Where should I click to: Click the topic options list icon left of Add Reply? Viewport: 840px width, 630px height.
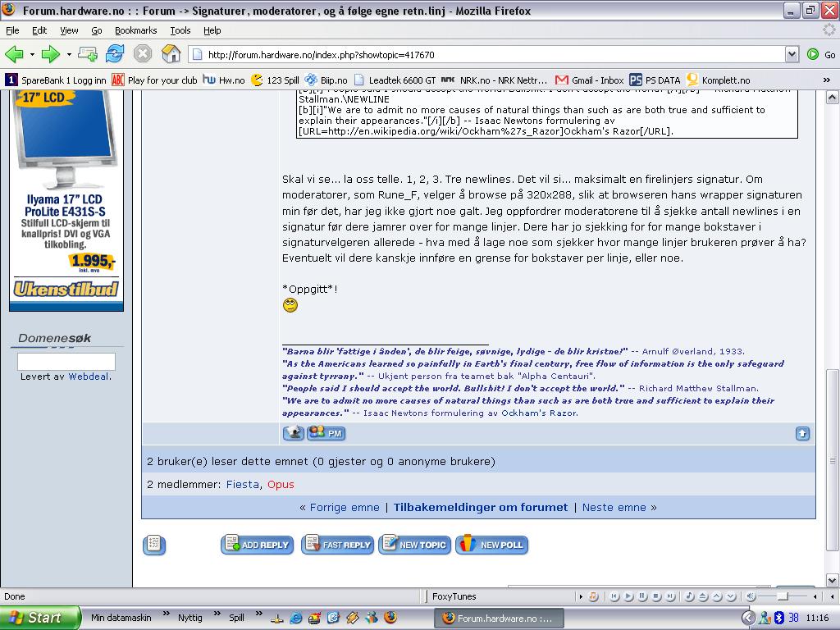153,545
